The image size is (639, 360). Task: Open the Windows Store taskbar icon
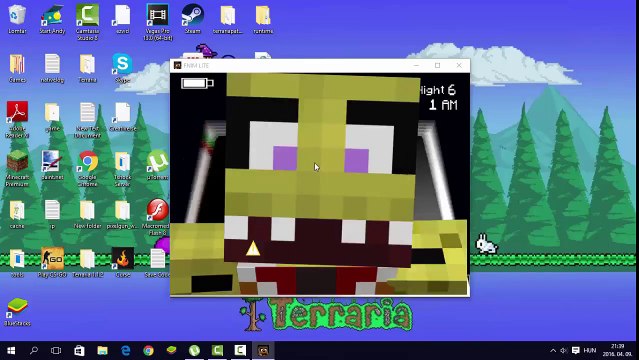[x=79, y=350]
